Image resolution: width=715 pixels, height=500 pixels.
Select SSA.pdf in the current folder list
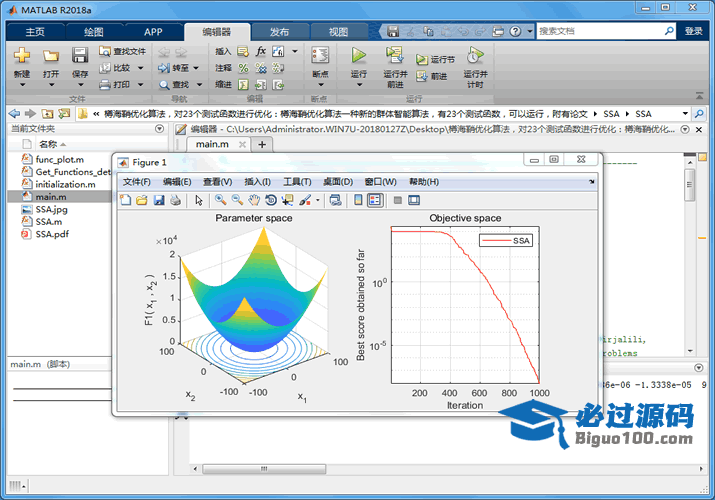click(x=52, y=234)
